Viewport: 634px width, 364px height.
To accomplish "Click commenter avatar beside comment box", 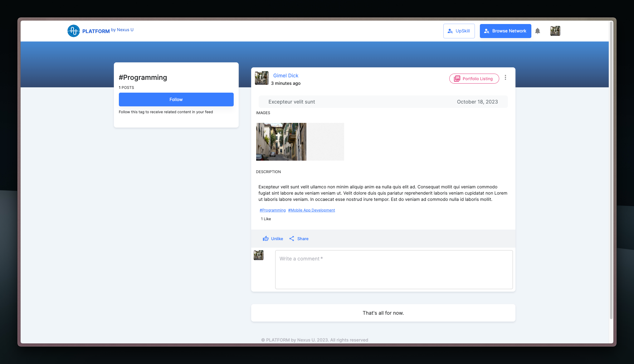I will coord(258,255).
